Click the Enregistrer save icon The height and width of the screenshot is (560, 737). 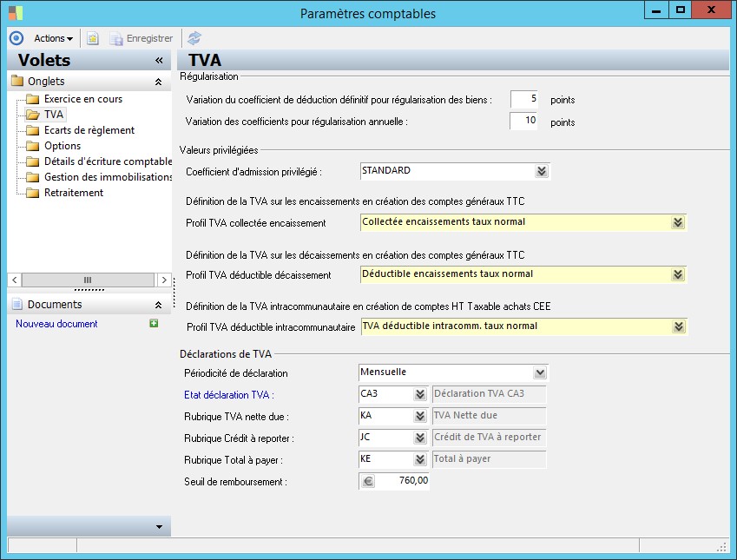pos(116,38)
